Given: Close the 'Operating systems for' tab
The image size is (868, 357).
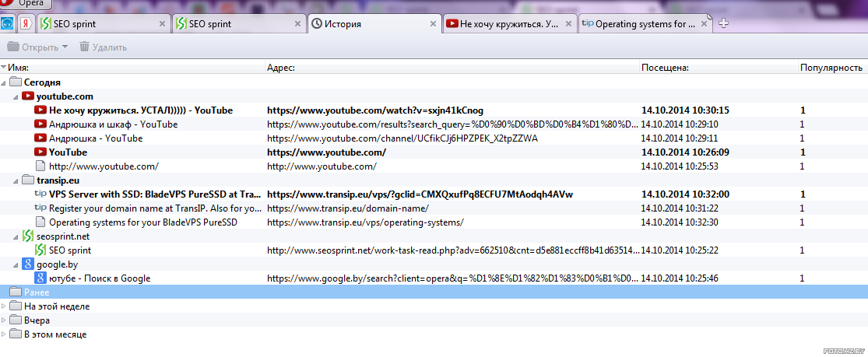Looking at the screenshot, I should tap(705, 24).
